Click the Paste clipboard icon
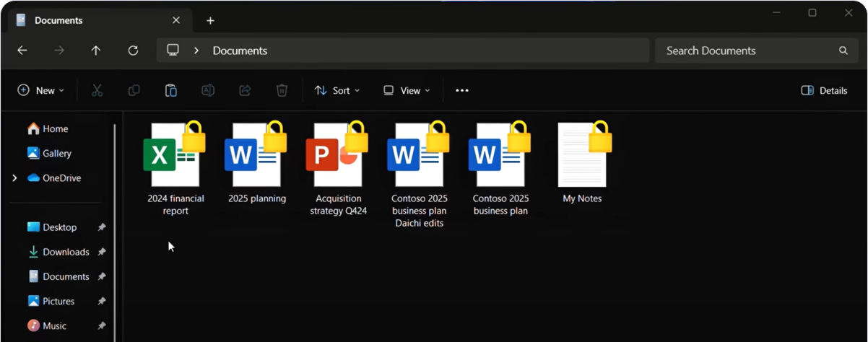The width and height of the screenshot is (868, 342). [171, 90]
